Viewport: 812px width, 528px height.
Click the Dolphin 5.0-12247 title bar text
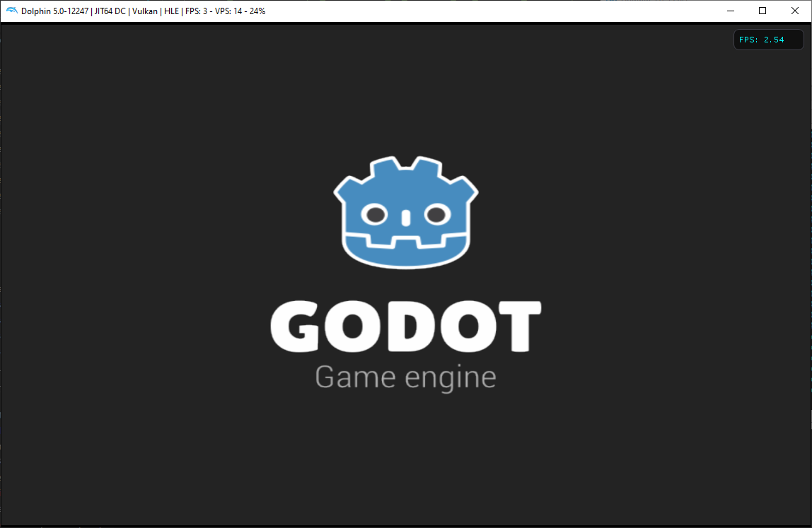coord(144,11)
